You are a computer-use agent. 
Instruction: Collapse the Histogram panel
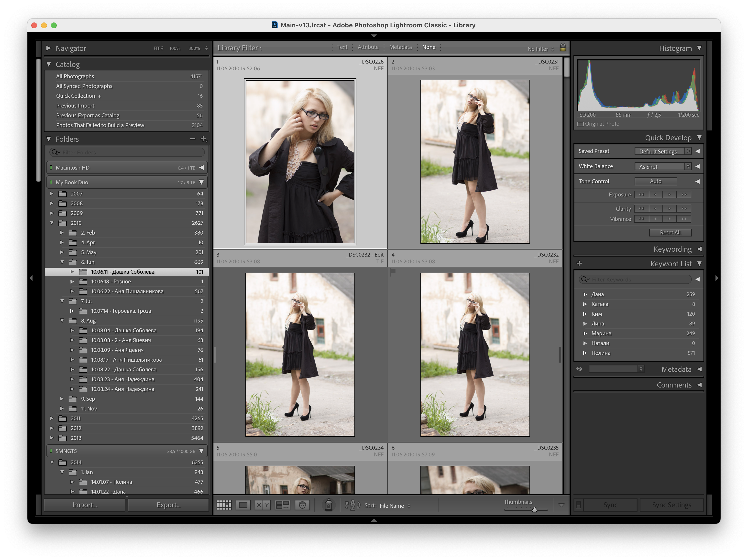[699, 48]
